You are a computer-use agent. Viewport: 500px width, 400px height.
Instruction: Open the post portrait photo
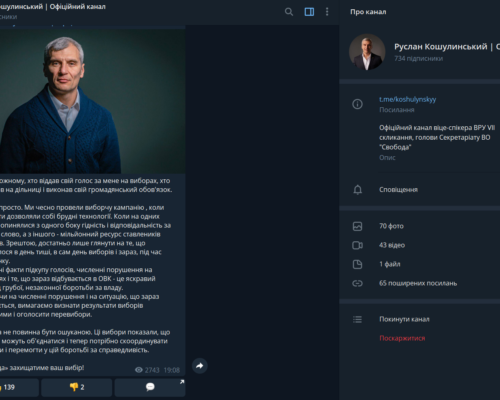pyautogui.click(x=93, y=101)
